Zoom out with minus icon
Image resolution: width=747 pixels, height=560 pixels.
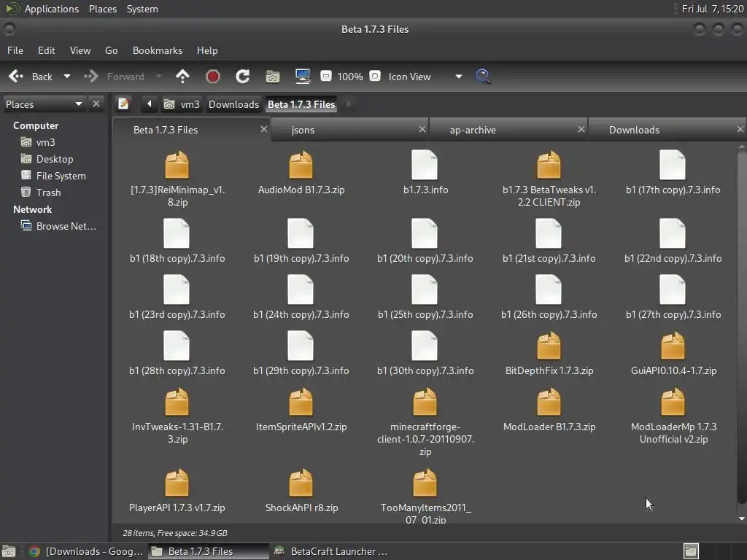coord(326,76)
